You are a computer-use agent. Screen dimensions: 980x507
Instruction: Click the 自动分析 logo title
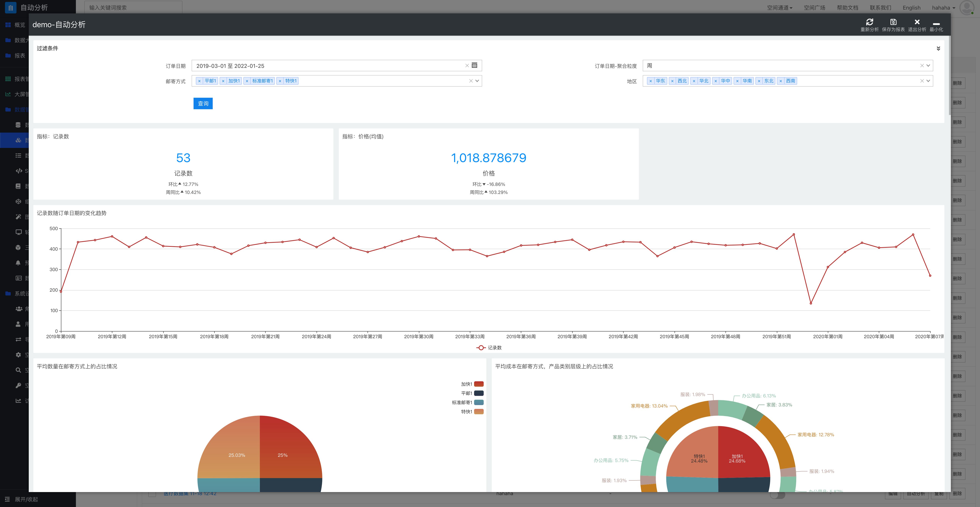(x=34, y=8)
